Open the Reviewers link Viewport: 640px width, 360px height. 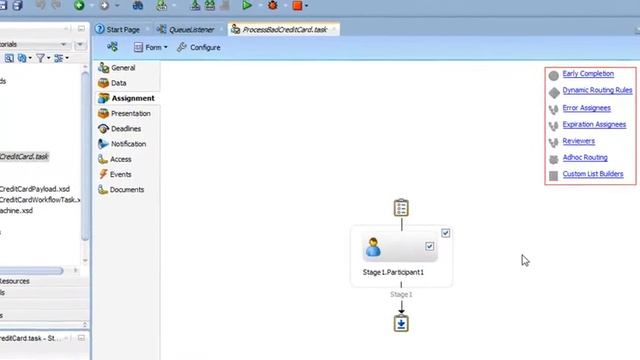(579, 141)
